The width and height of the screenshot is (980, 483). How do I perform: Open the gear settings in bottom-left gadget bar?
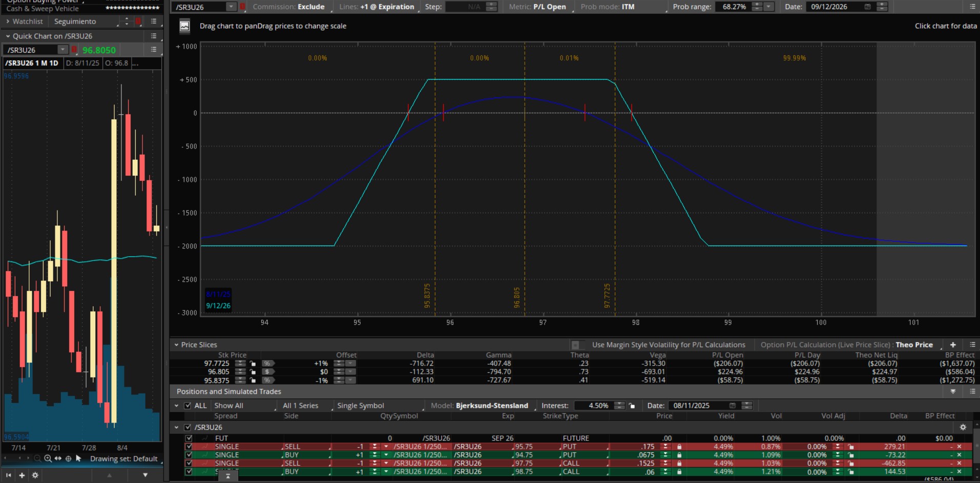tap(35, 475)
